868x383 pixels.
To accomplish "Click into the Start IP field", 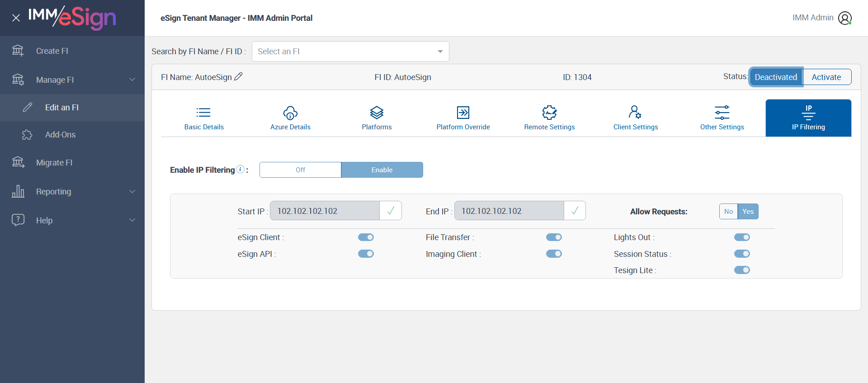I will point(325,211).
